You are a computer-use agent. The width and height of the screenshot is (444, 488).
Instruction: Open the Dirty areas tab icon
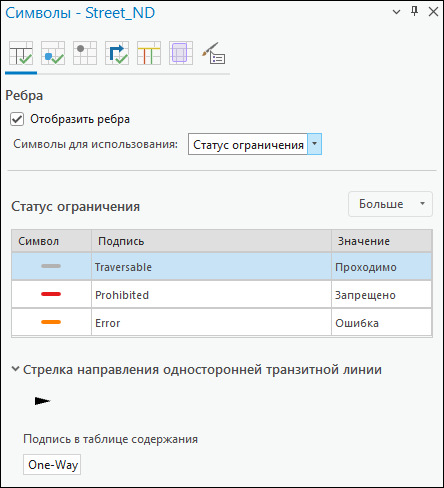(x=181, y=53)
